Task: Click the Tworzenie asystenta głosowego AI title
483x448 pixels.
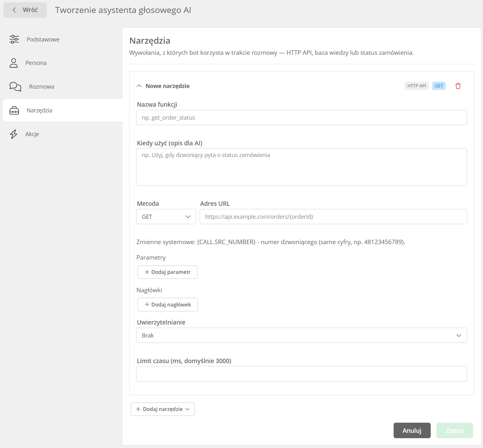Action: tap(123, 10)
